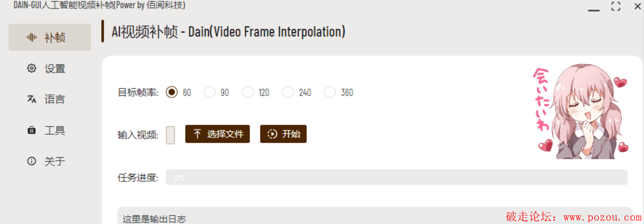Screen dimensions: 644x224
Task: Select the 60 target frame rate
Action: tap(171, 92)
